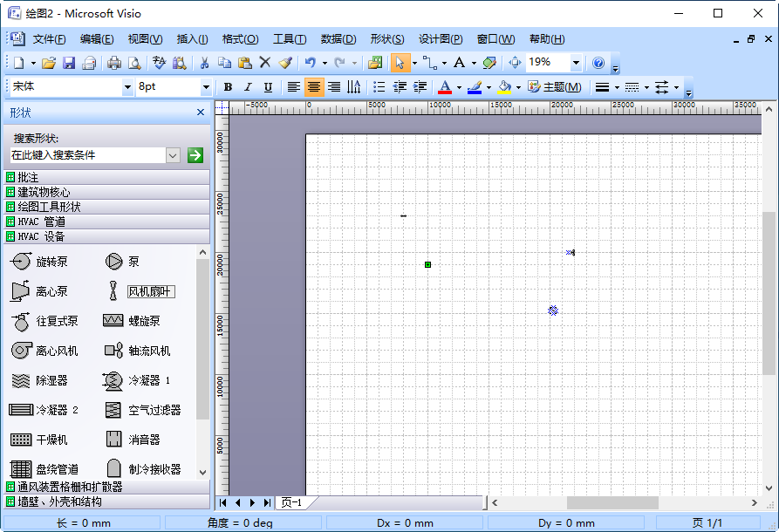Select the 冷凝器 1 shape
This screenshot has width=779, height=532.
pos(136,380)
